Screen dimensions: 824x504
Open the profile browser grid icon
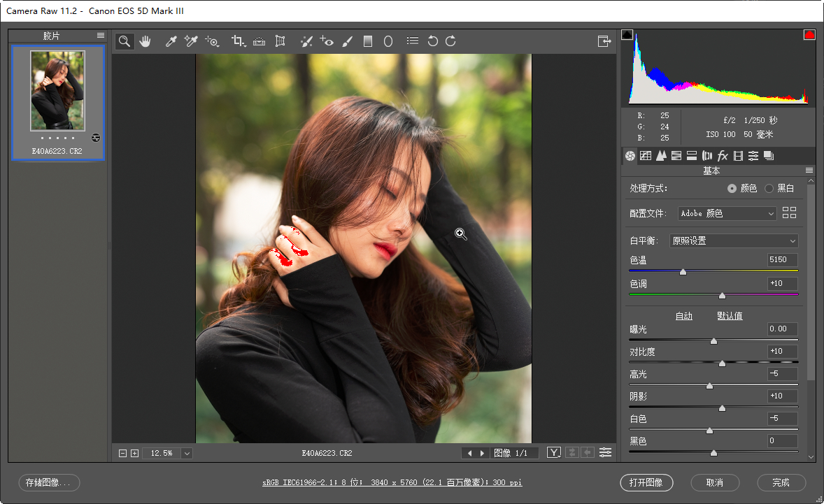[790, 213]
